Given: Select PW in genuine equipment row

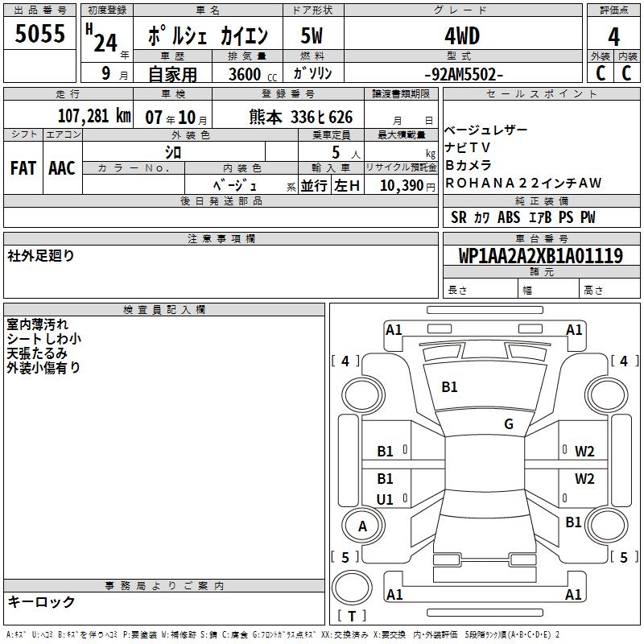Looking at the screenshot, I should (x=588, y=217).
